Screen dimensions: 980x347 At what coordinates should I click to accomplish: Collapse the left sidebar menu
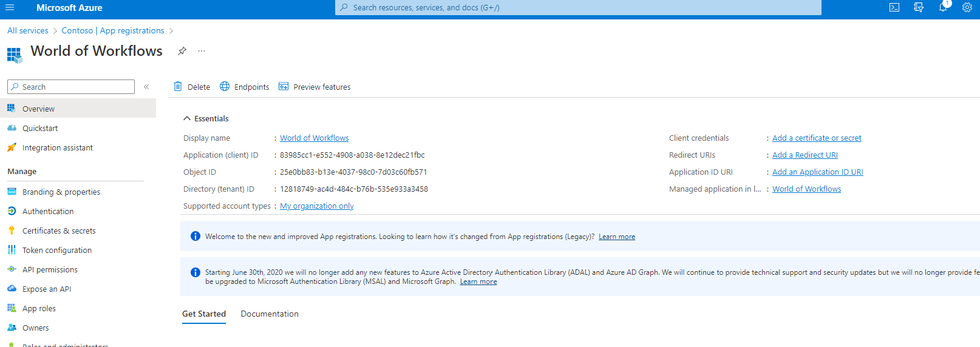coord(146,87)
